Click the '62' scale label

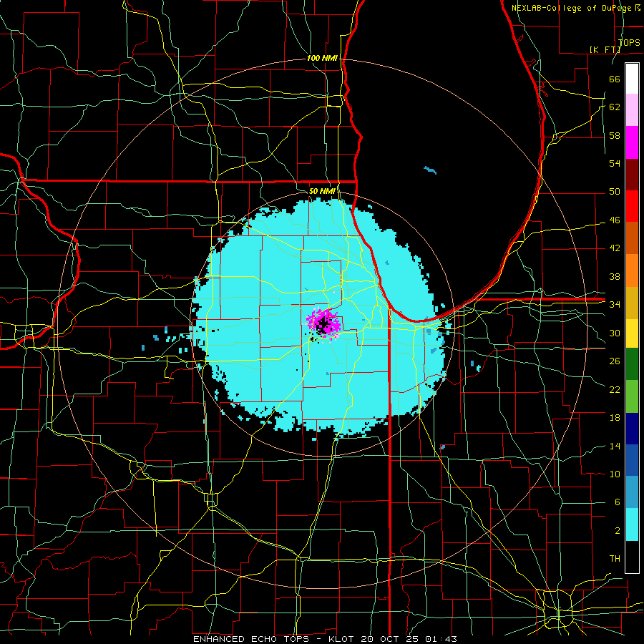pyautogui.click(x=615, y=107)
